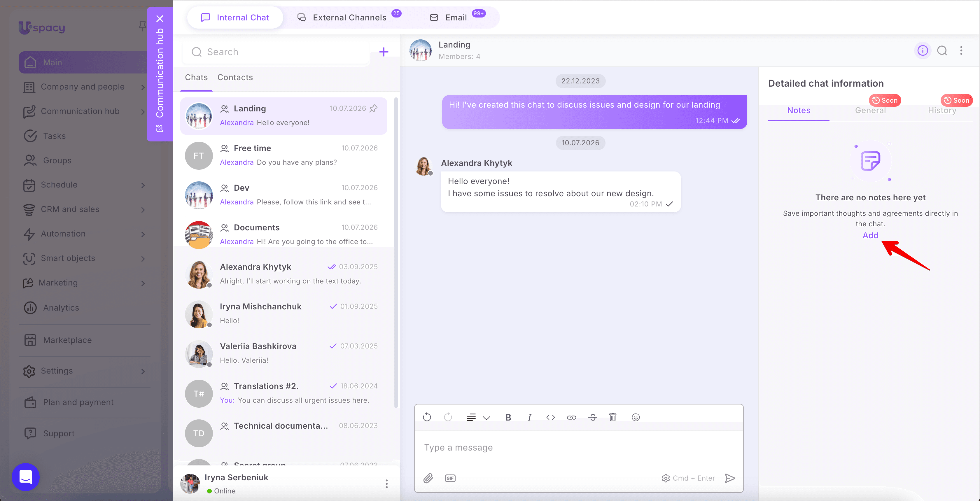Open chat with Alexandra Khytyk
The height and width of the screenshot is (501, 980).
[284, 274]
